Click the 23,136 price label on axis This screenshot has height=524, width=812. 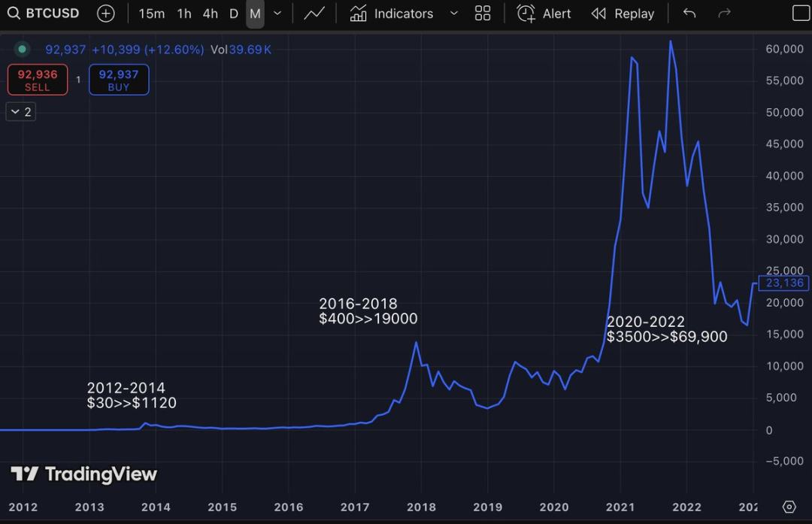[784, 283]
